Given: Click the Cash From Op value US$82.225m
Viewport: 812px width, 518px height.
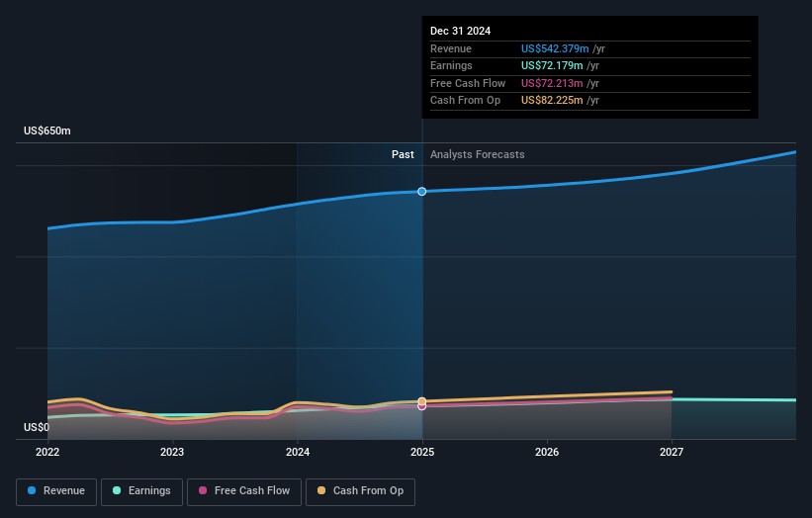Looking at the screenshot, I should pos(552,101).
